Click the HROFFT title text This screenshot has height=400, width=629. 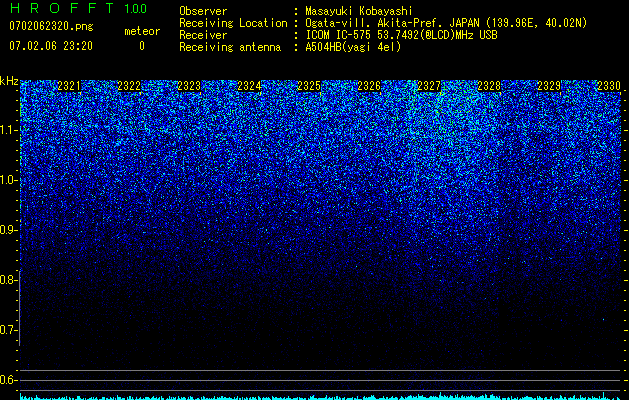click(x=62, y=8)
